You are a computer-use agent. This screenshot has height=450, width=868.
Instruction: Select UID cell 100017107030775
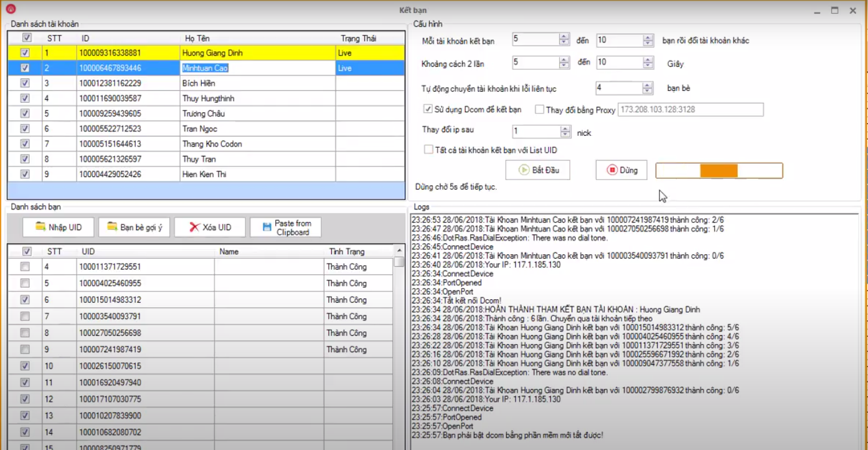coord(145,399)
